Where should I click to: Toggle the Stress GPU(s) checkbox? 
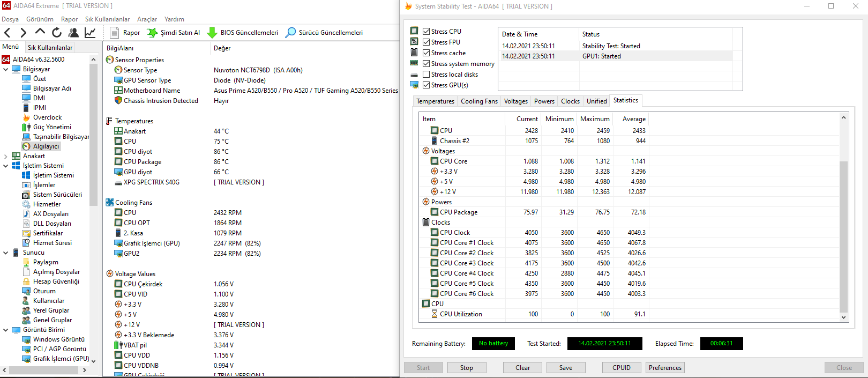[x=426, y=85]
